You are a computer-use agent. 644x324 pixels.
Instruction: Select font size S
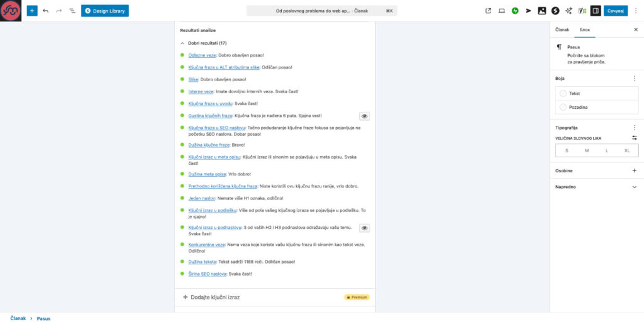567,151
